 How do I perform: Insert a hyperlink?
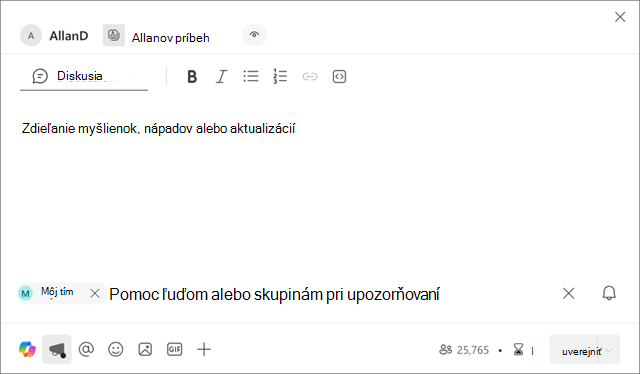click(310, 76)
